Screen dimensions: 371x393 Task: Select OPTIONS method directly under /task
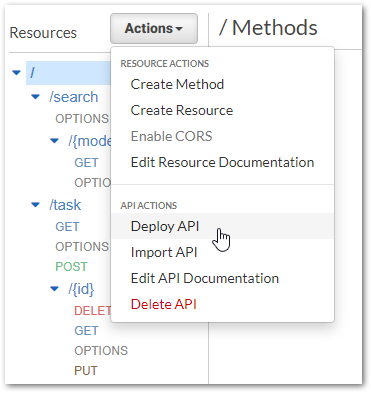click(82, 247)
